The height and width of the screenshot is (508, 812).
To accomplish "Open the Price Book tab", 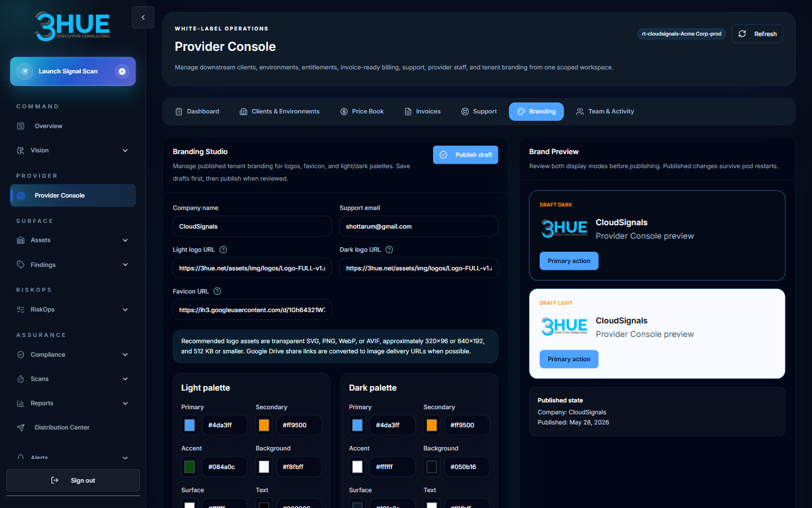I will coord(362,112).
